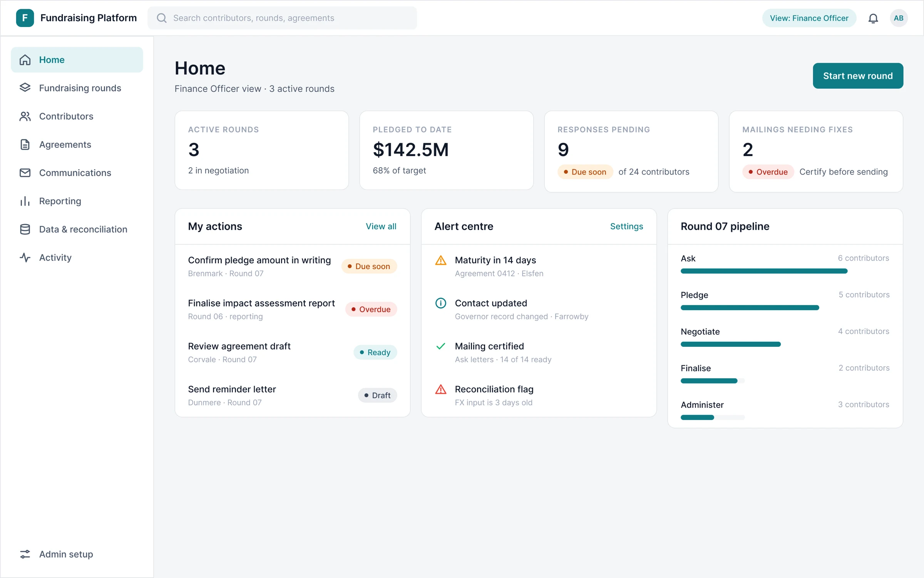Click the Responses pending Due soon badge

click(585, 172)
